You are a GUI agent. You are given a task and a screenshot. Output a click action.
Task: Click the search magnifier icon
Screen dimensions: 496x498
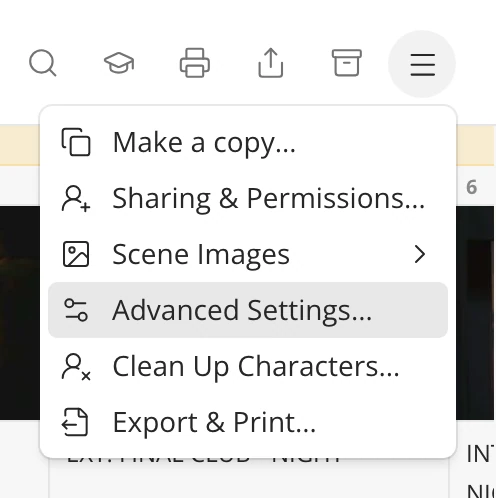pos(43,63)
